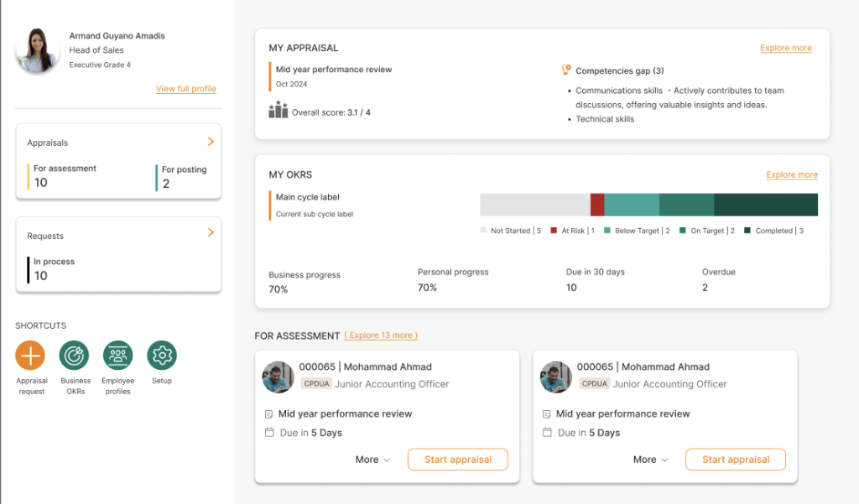The width and height of the screenshot is (859, 504).
Task: Click the calendar icon in first assessment card
Action: [269, 433]
